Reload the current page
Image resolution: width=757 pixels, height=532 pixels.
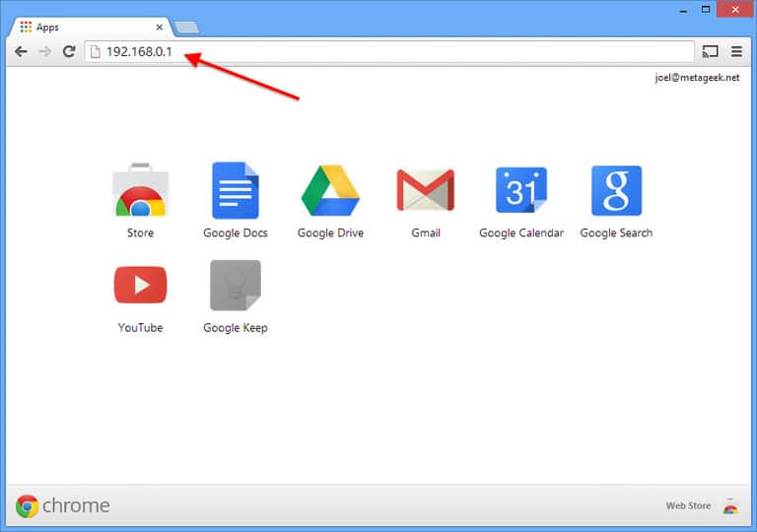(x=69, y=51)
